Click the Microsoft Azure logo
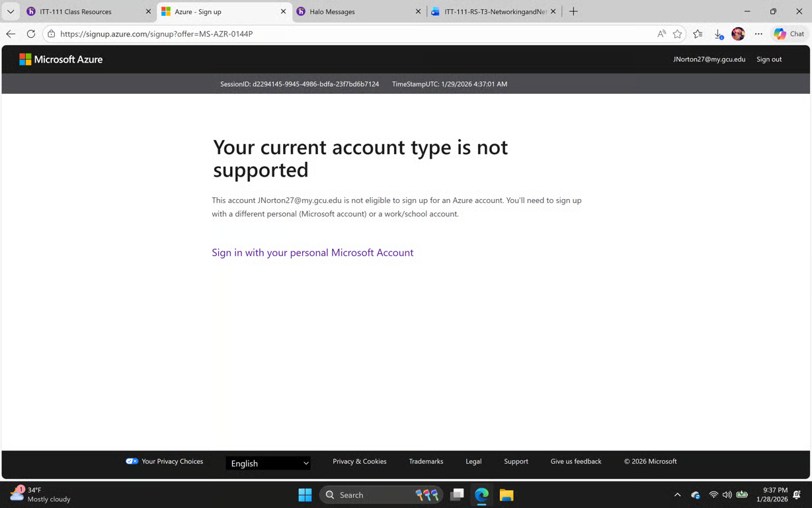The width and height of the screenshot is (812, 508). tap(60, 59)
